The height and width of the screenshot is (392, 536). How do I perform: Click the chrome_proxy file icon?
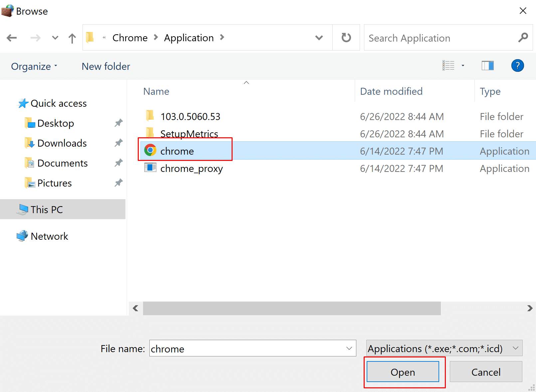pyautogui.click(x=150, y=167)
